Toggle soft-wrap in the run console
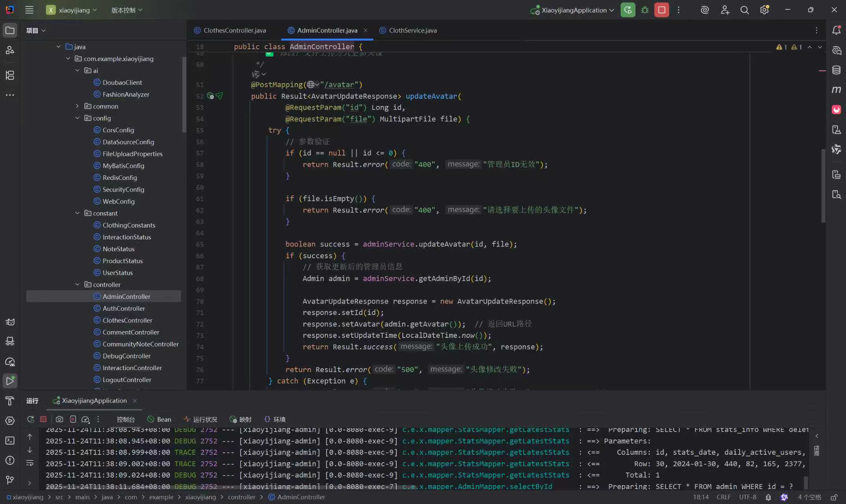The image size is (846, 504). pyautogui.click(x=30, y=463)
